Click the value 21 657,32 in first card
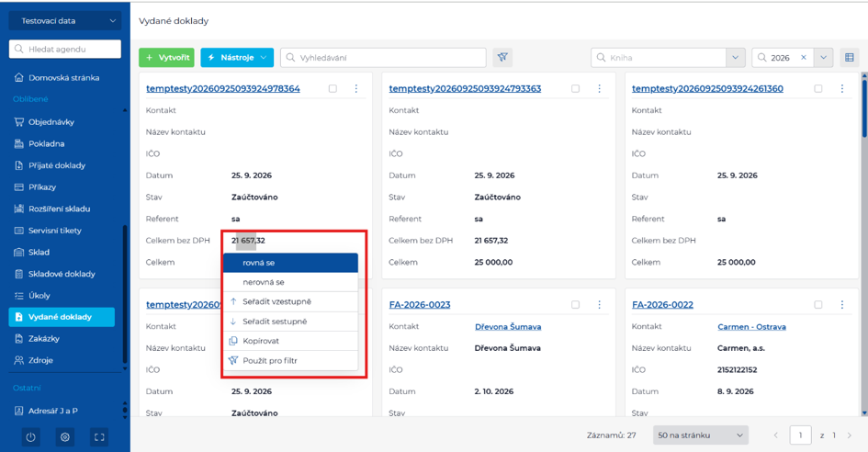Image resolution: width=868 pixels, height=452 pixels. [248, 241]
